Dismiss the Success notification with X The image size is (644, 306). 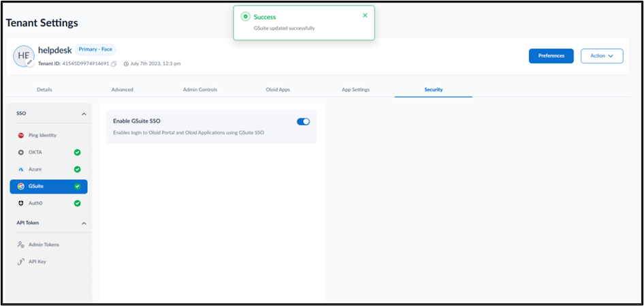click(x=365, y=15)
